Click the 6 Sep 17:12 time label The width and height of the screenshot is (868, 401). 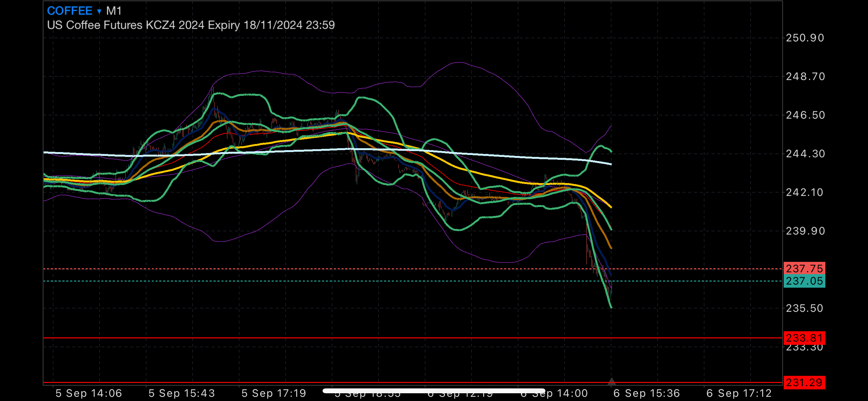coord(739,393)
